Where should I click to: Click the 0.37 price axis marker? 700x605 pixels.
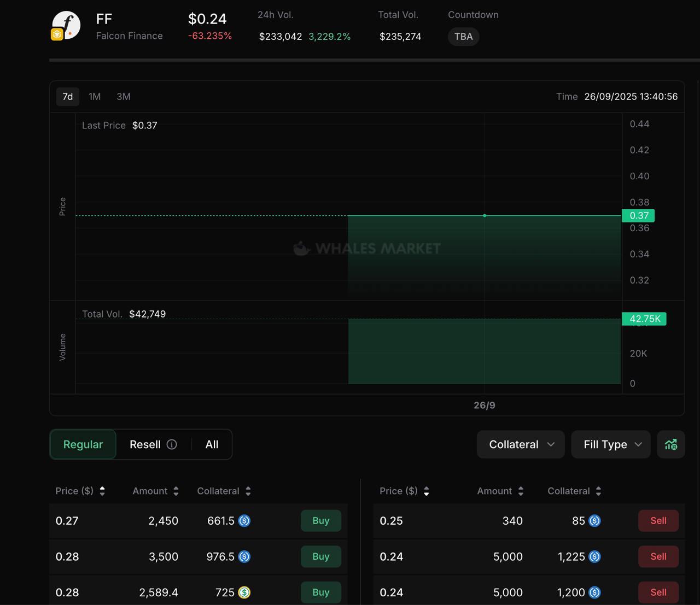point(639,215)
